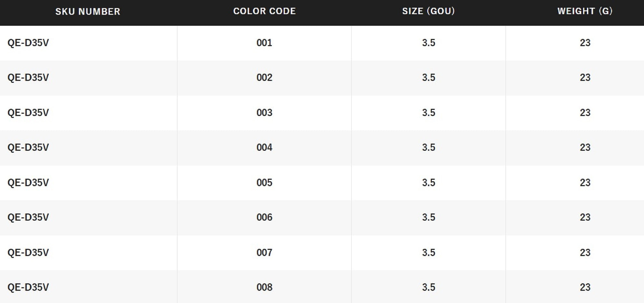644x303 pixels.
Task: Select color code 004 cell
Action: point(264,147)
